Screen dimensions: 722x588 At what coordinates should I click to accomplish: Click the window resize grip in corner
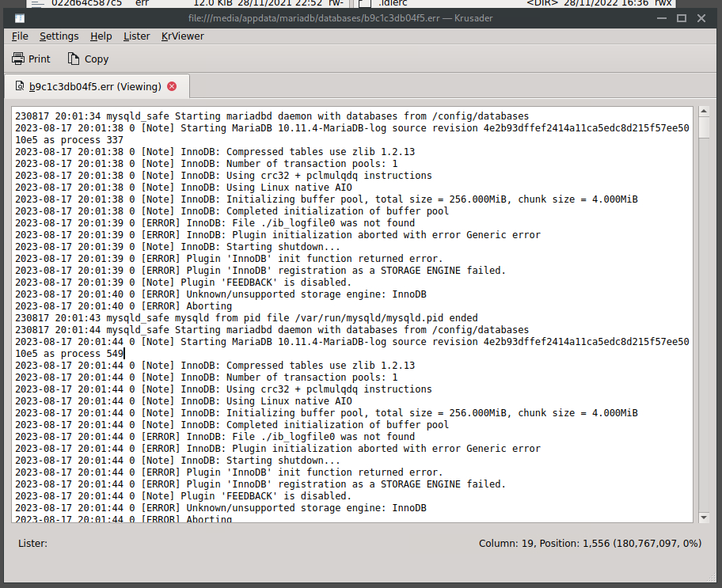(713, 579)
